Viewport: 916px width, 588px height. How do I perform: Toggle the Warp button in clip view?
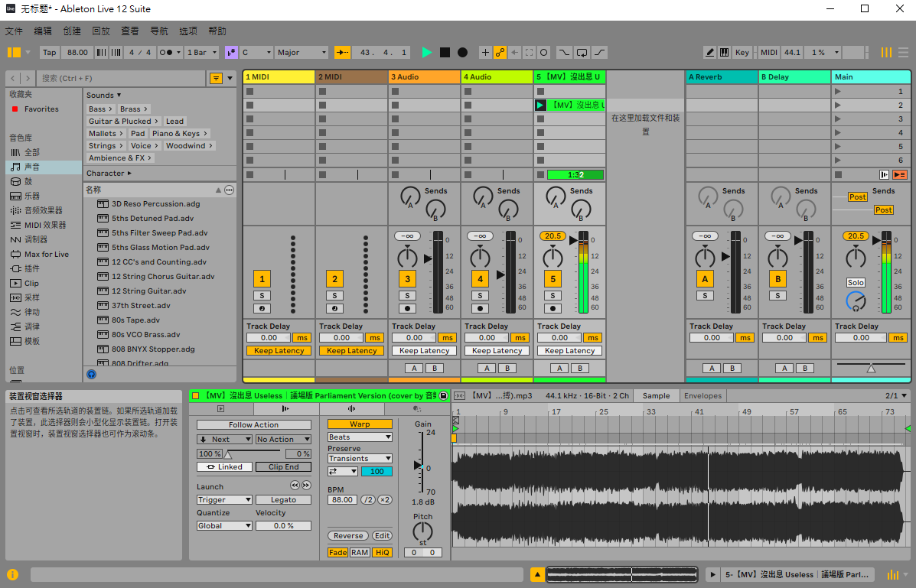(x=360, y=424)
